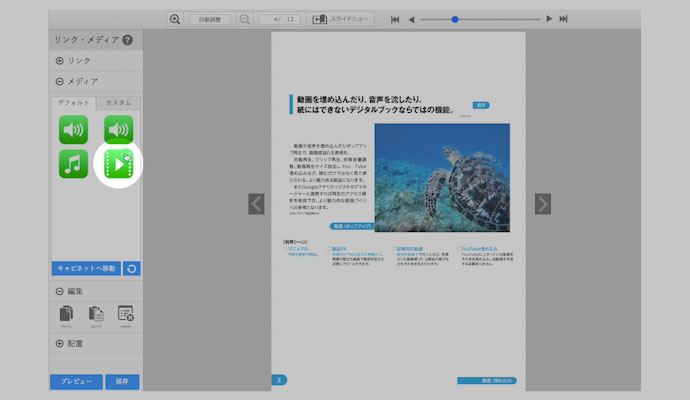Click the zoom out magnifier icon
Screen dimensions: 690x400
[245, 19]
